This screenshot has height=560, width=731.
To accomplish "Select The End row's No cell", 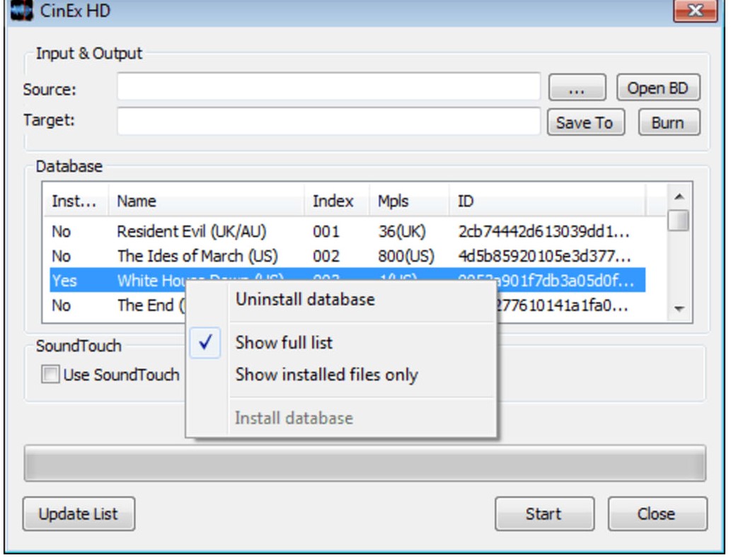I will coord(61,305).
